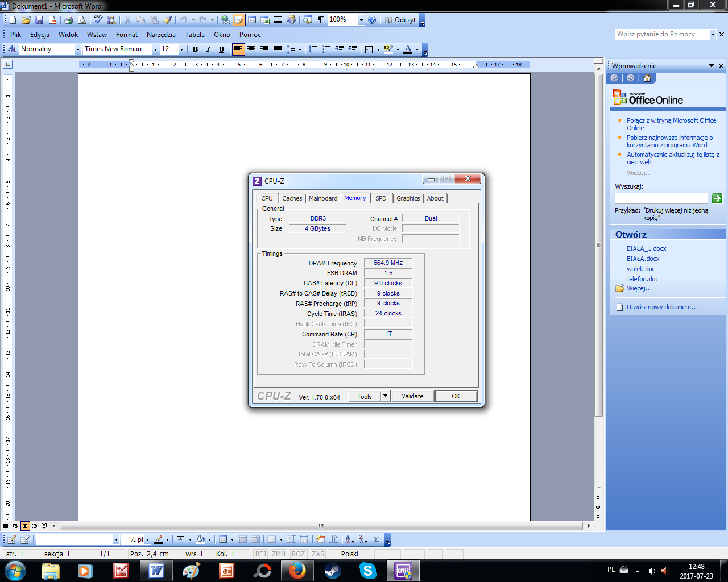Viewport: 728px width, 582px height.
Task: Toggle Bold formatting
Action: (x=195, y=49)
